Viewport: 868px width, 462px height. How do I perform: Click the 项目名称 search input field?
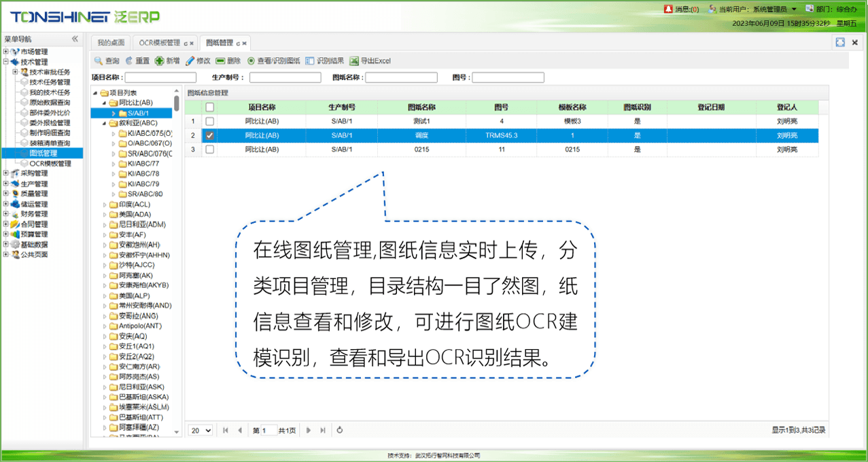(x=160, y=78)
